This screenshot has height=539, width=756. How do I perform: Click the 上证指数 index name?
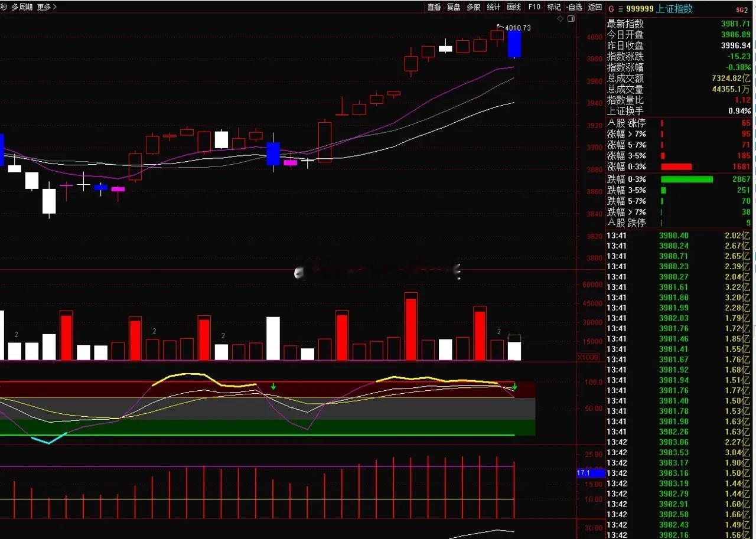point(675,9)
